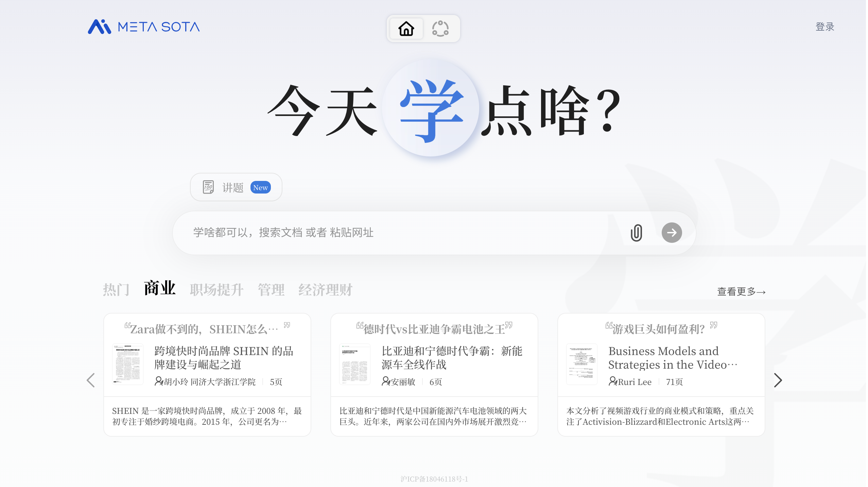Advance carousel with right chevron arrow
Screen dimensions: 868x487
pyautogui.click(x=778, y=380)
